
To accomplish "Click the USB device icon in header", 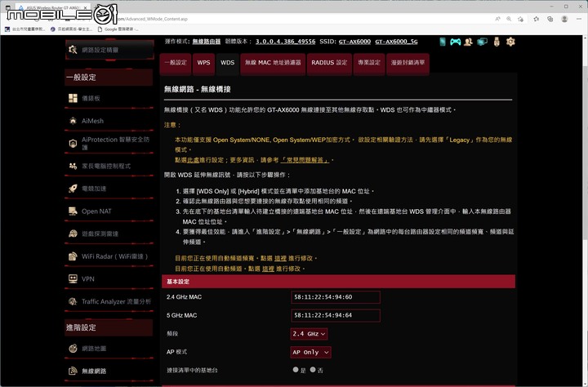I will (x=497, y=42).
